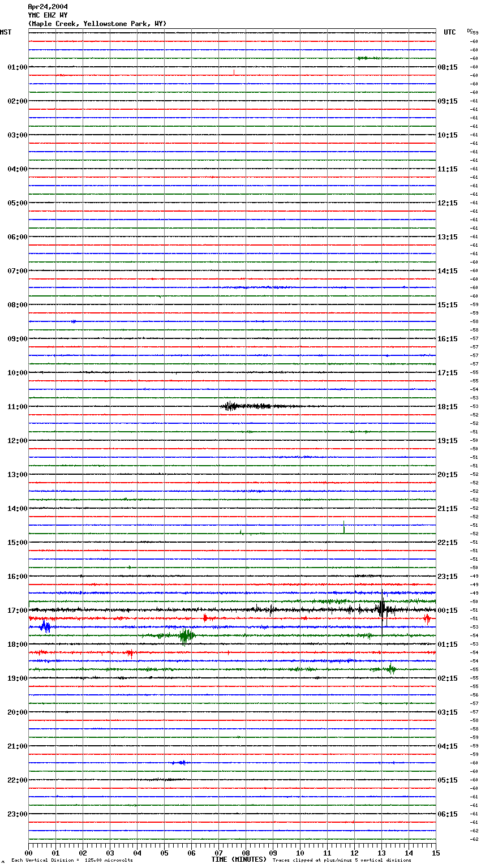Select the "23:15" UTC time label
481x868 pixels.
448,576
